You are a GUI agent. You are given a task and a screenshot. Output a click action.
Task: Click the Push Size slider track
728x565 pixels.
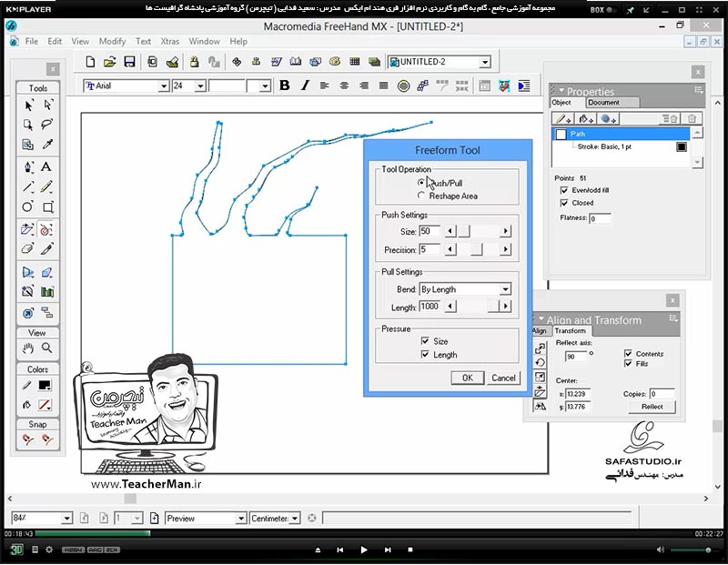(x=478, y=231)
